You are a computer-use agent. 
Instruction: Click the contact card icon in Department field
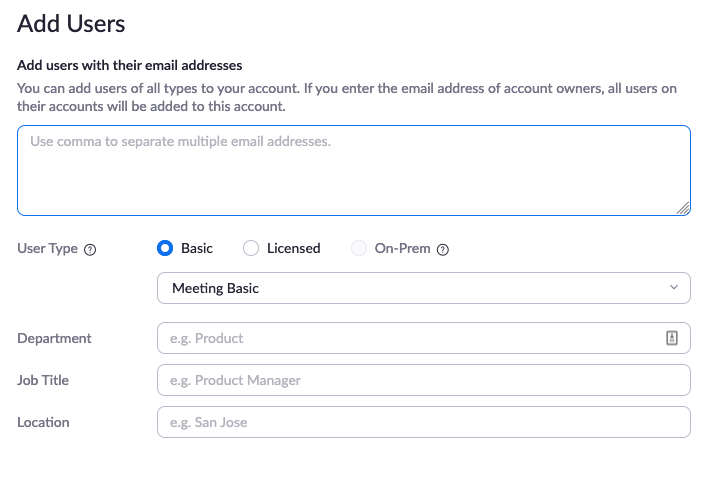672,339
